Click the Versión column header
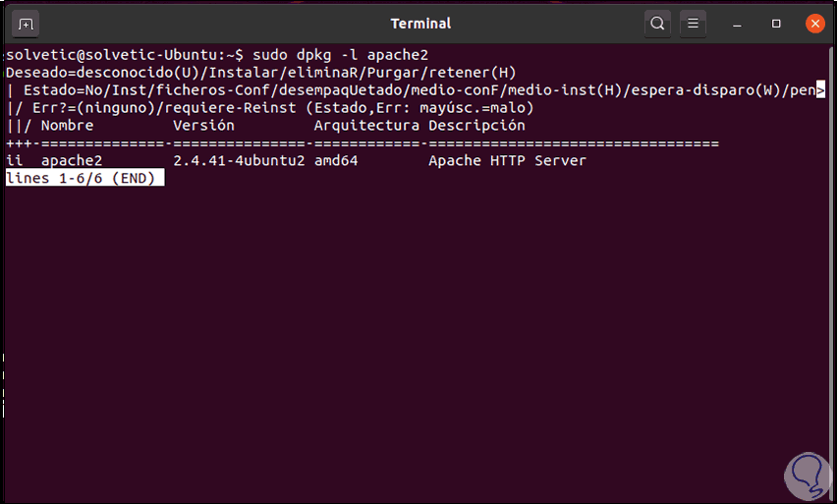This screenshot has width=838, height=504. click(203, 126)
